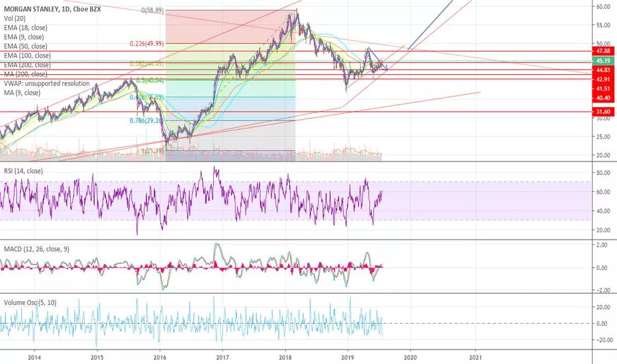Image resolution: width=617 pixels, height=364 pixels.
Task: Select the Vol (20) indicator label
Action: (15, 19)
